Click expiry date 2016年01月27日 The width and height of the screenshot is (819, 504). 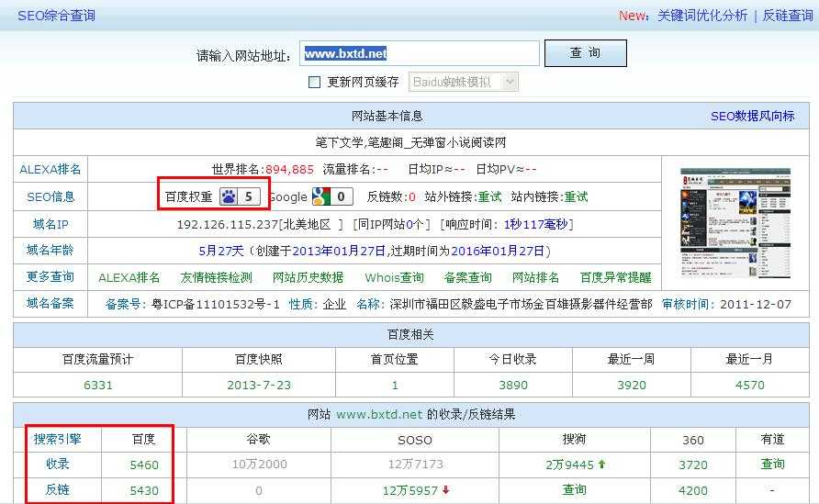tap(498, 252)
